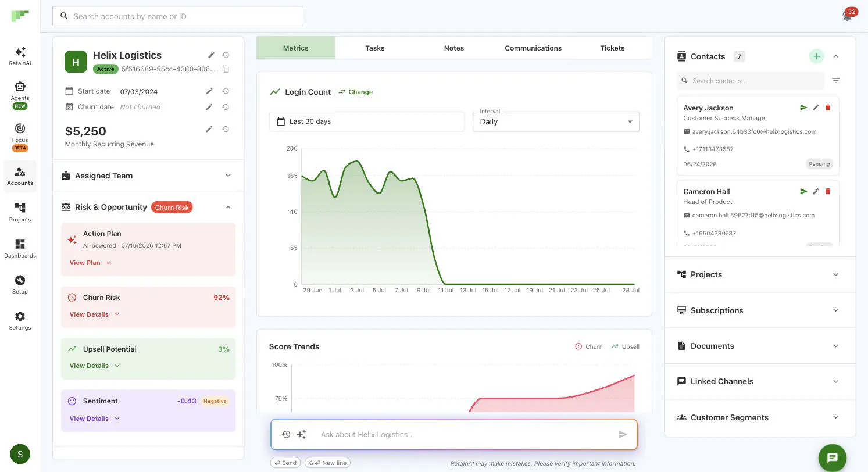Switch to the Tickets tab

coord(612,48)
